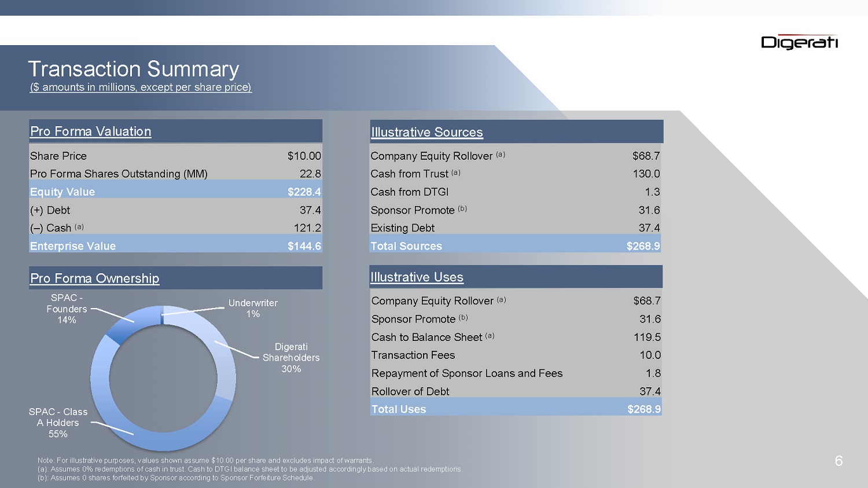Click the SPAC - Founders 14% label
Screen dimensions: 868x488
coord(67,309)
